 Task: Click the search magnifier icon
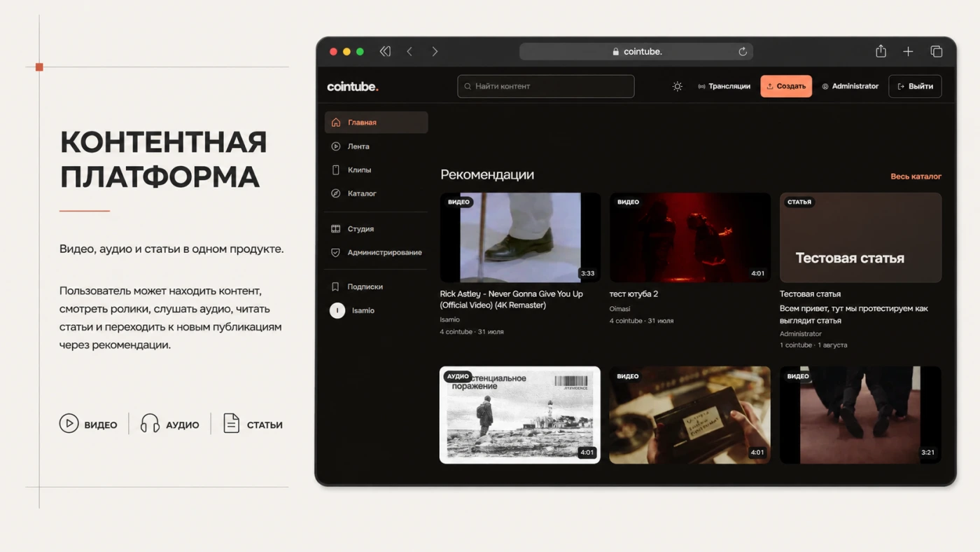(468, 86)
